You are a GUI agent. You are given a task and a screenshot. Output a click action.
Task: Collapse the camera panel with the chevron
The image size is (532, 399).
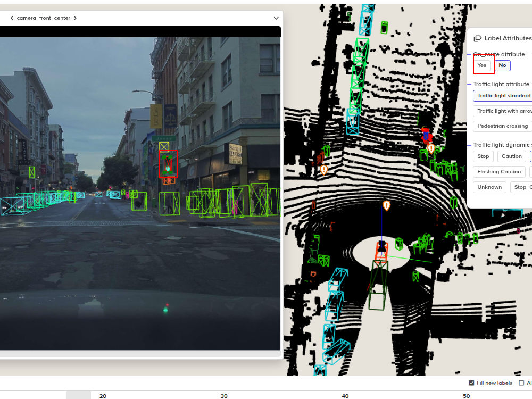pos(276,18)
